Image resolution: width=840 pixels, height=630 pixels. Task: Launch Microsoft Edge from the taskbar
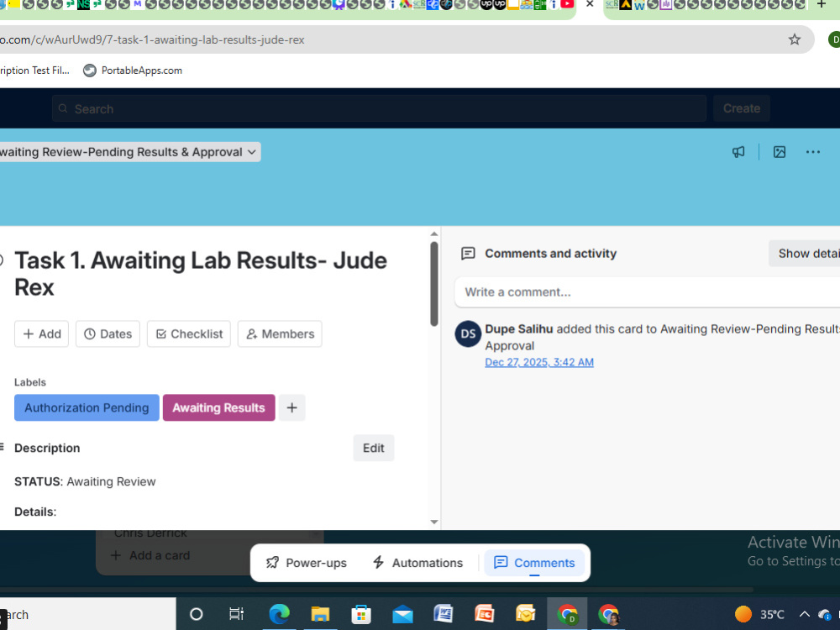(279, 614)
